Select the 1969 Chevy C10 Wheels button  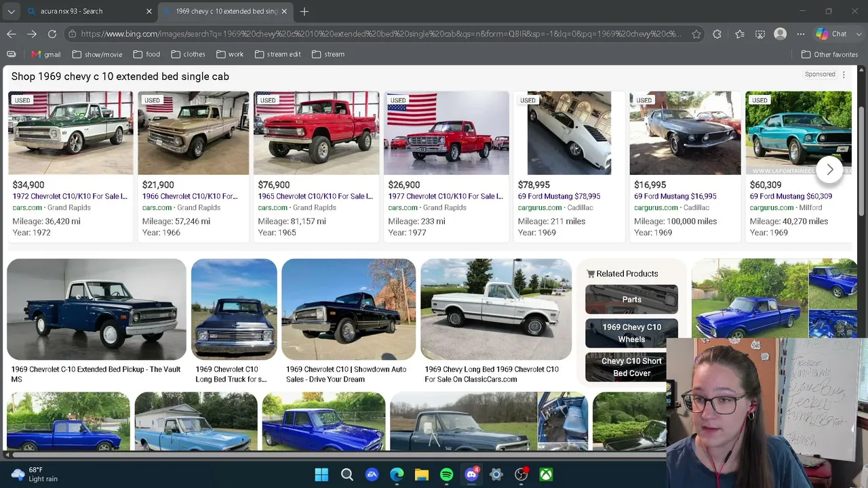(631, 333)
